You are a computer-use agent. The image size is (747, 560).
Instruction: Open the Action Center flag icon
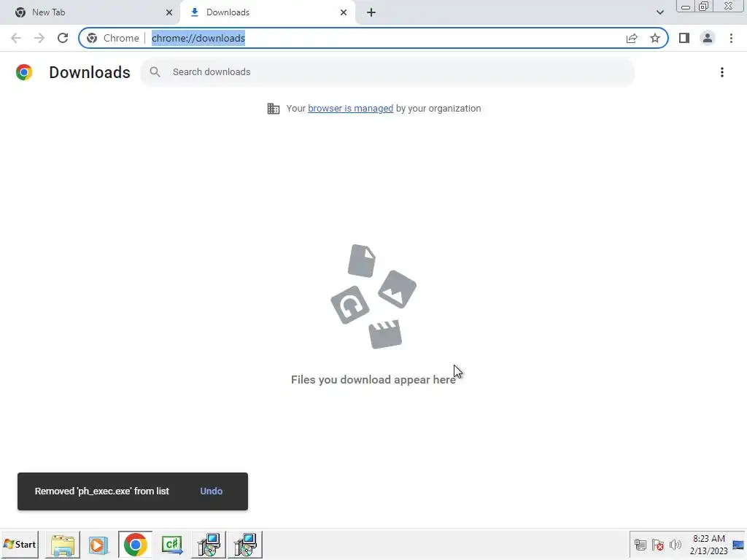pyautogui.click(x=657, y=544)
